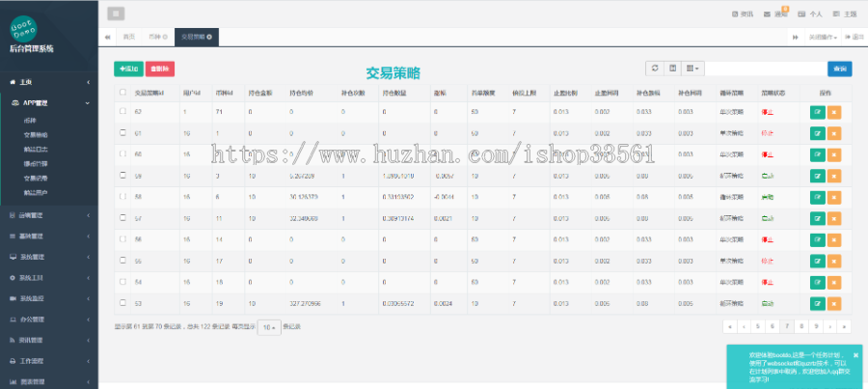
Task: Switch to the 首页 tab
Action: 128,37
